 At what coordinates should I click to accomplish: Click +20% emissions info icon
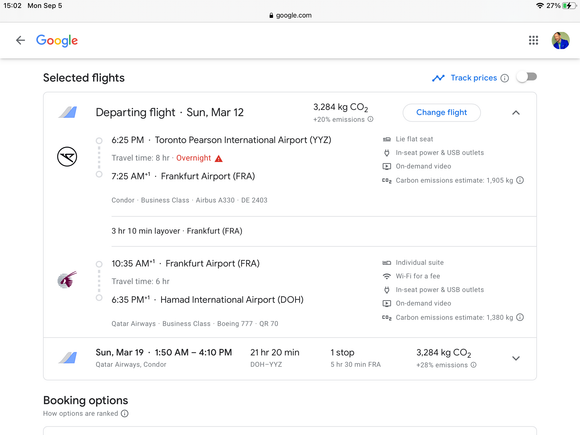[370, 119]
